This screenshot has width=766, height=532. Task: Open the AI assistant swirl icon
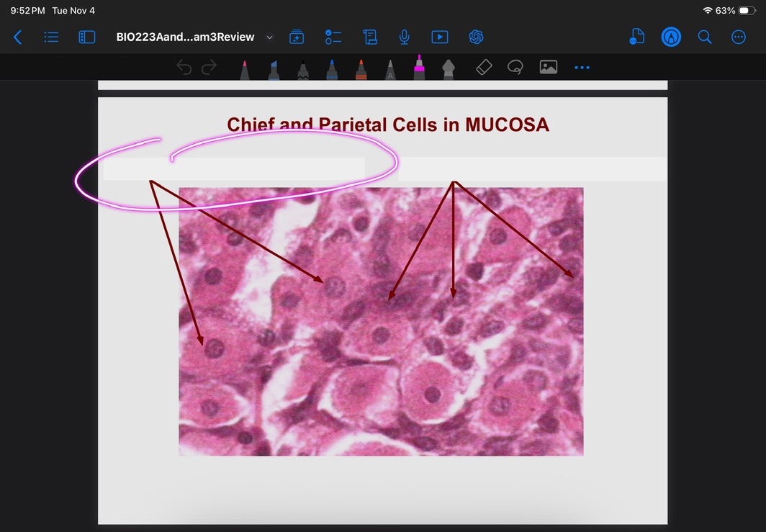[x=476, y=37]
